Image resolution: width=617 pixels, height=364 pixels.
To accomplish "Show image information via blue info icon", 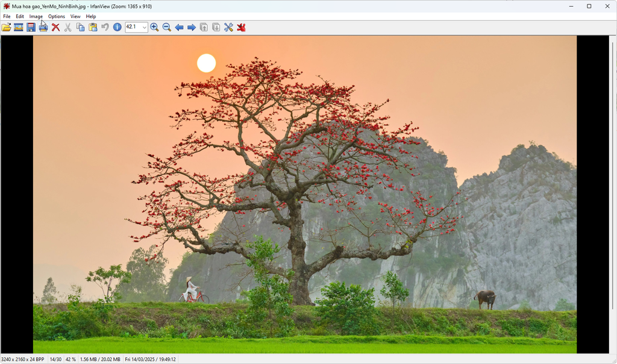I will 117,27.
